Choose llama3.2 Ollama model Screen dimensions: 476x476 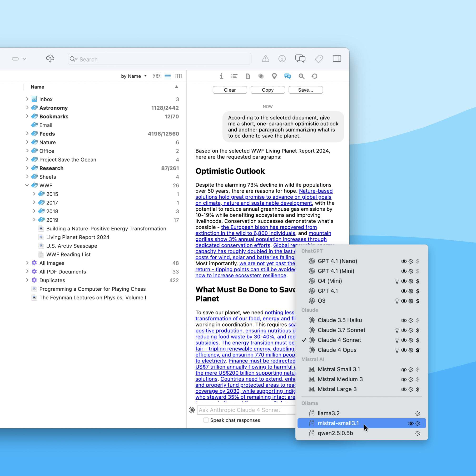(362, 413)
